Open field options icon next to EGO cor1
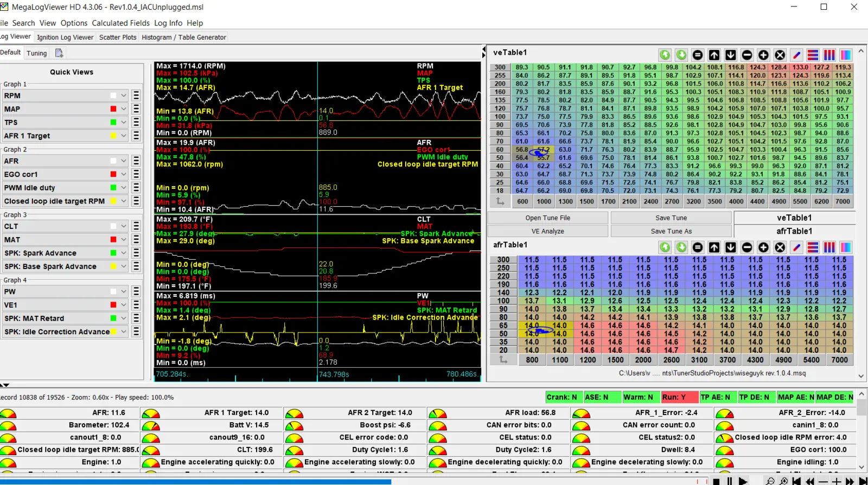This screenshot has width=868, height=485. 136,174
